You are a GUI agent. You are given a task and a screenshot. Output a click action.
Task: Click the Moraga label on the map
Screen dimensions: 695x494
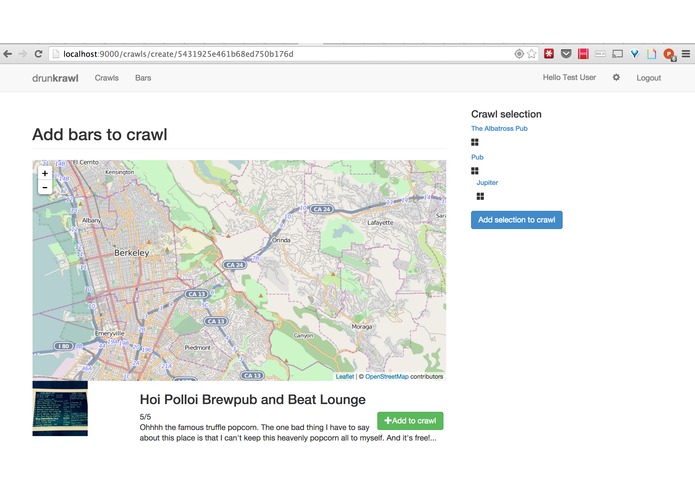[x=362, y=327]
